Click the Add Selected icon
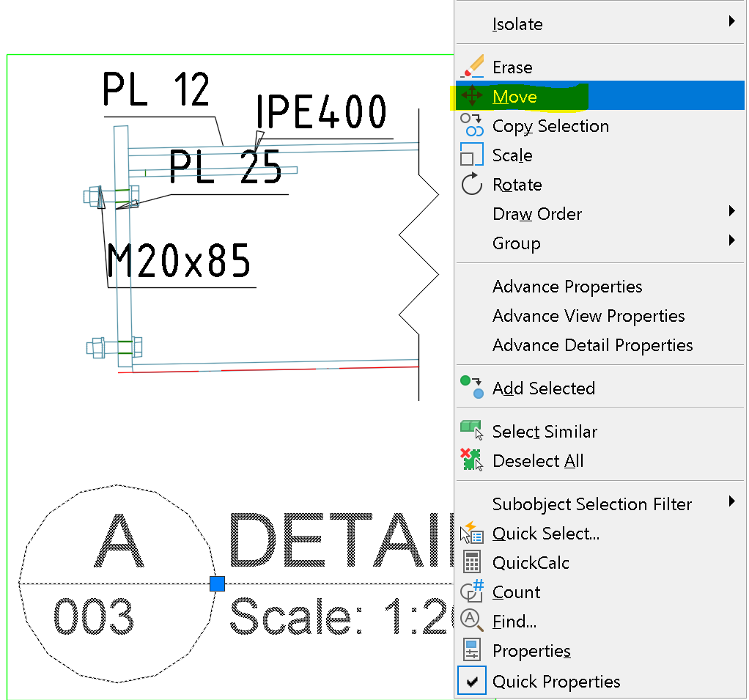The width and height of the screenshot is (749, 700). click(x=473, y=388)
